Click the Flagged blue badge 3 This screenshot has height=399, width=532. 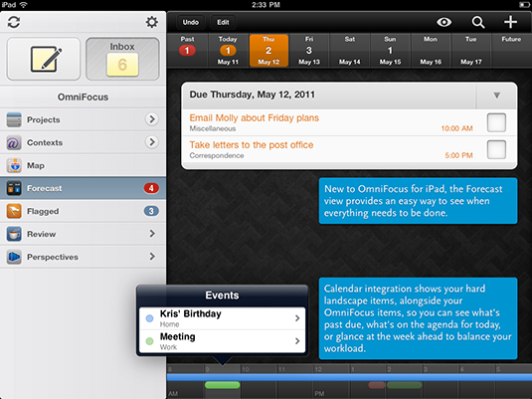click(151, 211)
